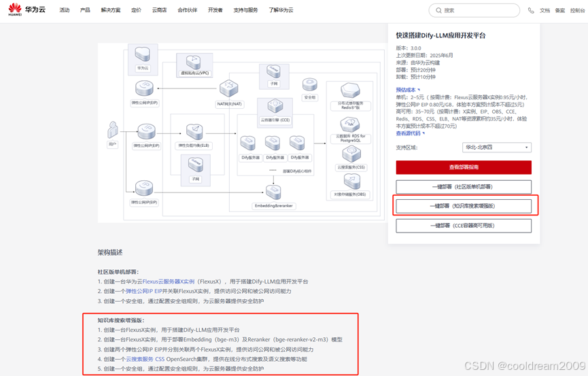This screenshot has width=588, height=376.
Task: Click the EIP icon leading to Embedding&reranker
Action: (144, 188)
